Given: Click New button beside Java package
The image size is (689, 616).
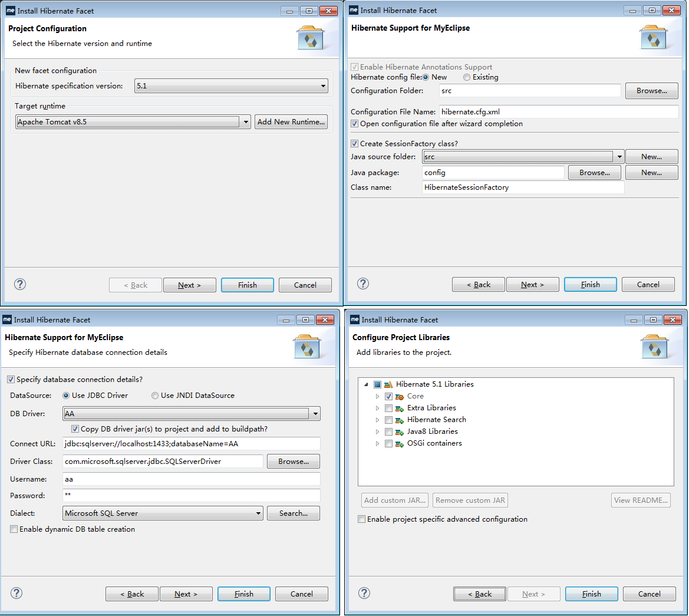Looking at the screenshot, I should (651, 173).
